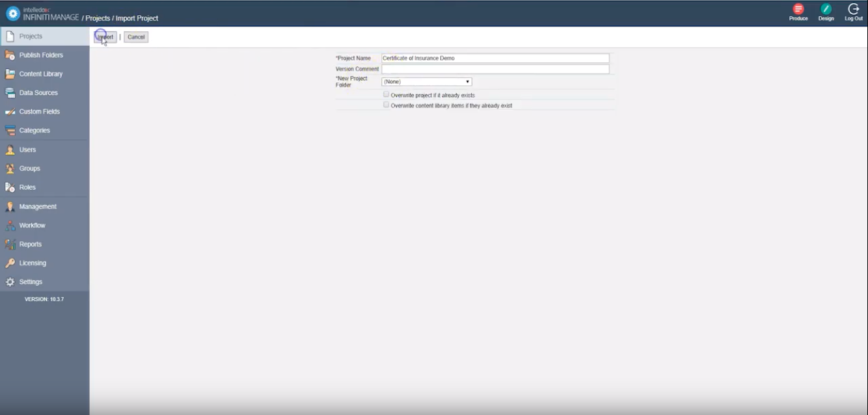Click the Roles icon
Screen dimensions: 868x415
(10, 187)
